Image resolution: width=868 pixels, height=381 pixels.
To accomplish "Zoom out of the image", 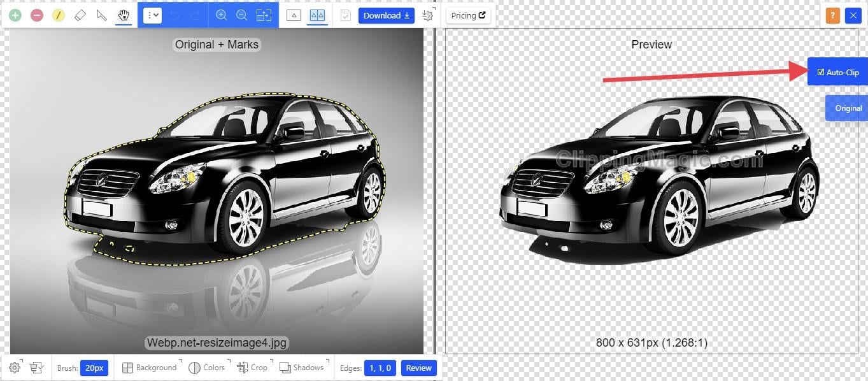I will pos(243,15).
